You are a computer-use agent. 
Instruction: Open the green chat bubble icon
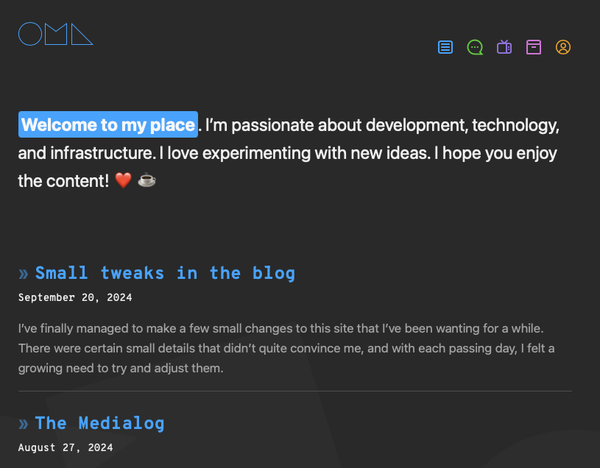[x=475, y=47]
